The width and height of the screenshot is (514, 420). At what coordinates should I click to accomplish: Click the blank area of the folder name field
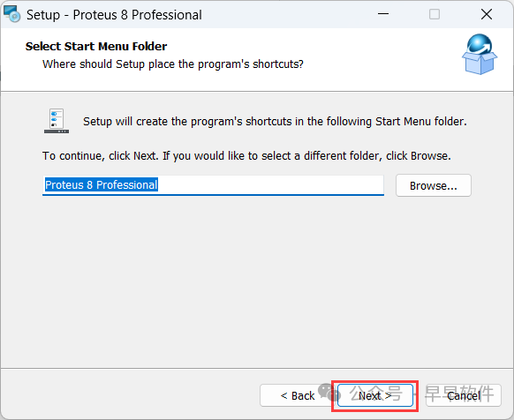[x=270, y=185]
